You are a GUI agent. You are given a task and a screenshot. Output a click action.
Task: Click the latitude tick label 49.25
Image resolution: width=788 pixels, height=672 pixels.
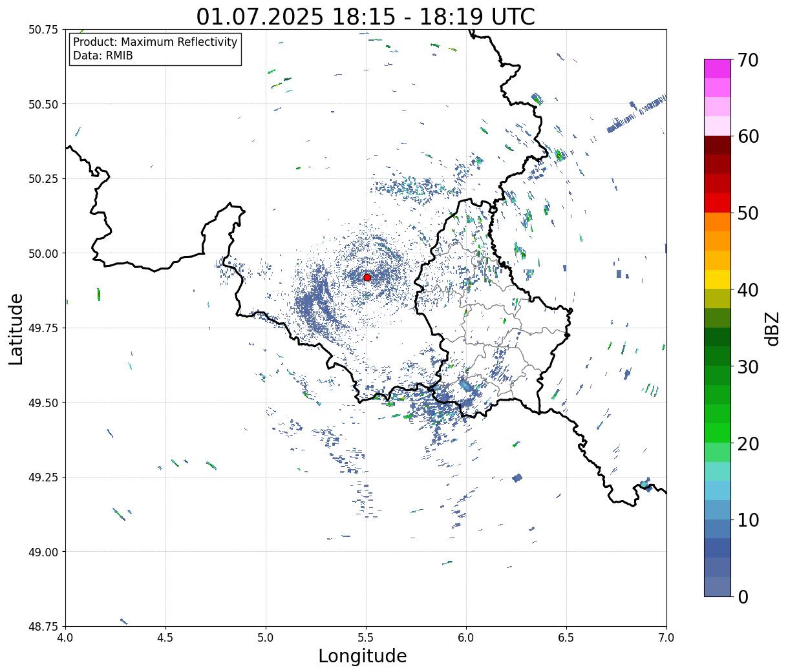pos(43,478)
